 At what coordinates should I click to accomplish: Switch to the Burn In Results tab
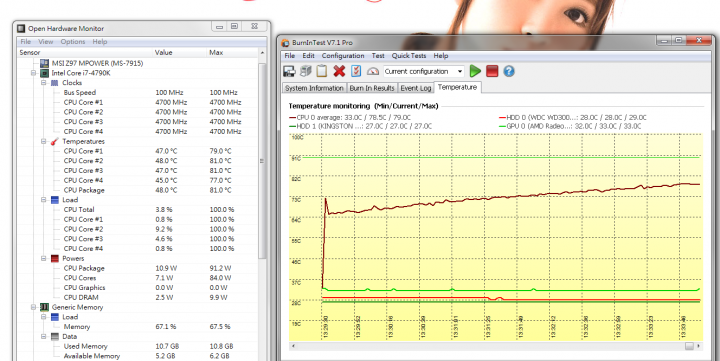point(372,88)
